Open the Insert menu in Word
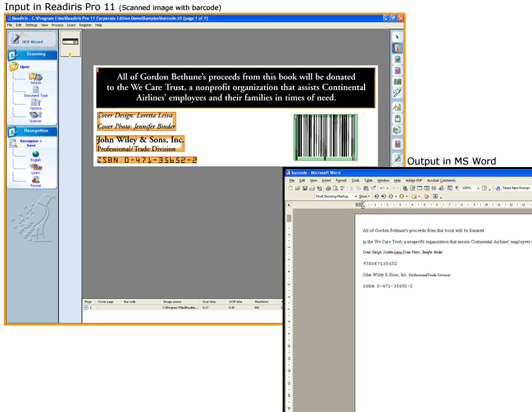Screen dimensions: 532x412 [326, 180]
